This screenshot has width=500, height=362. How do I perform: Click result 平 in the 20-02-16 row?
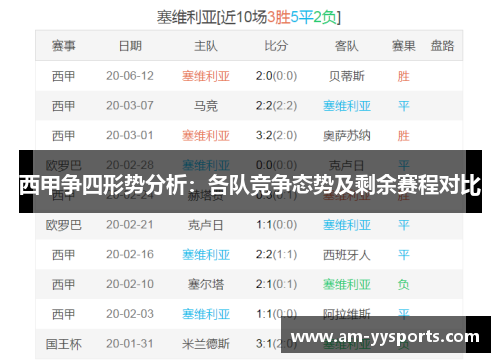pos(403,255)
